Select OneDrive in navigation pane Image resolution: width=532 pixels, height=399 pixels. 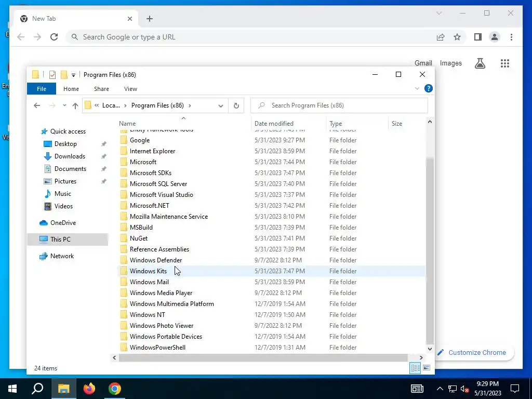point(63,223)
